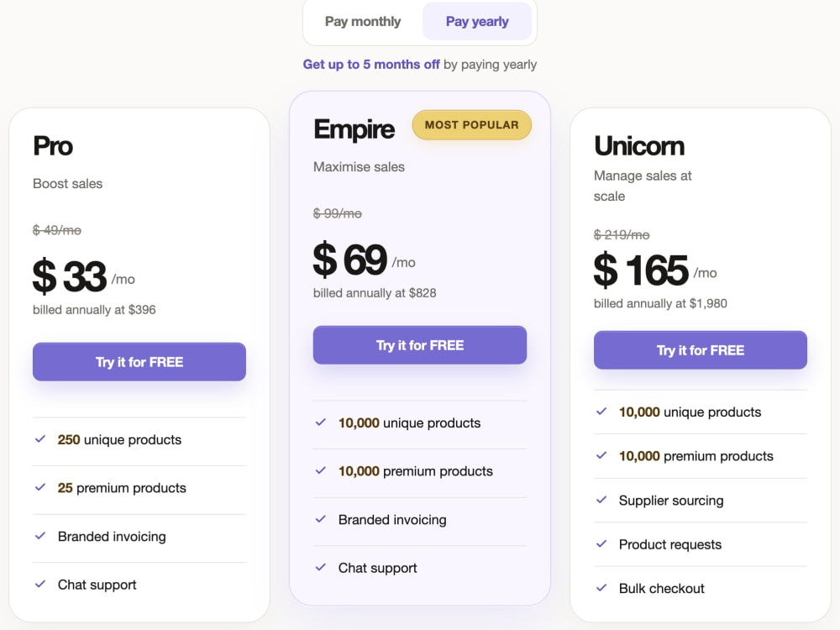Viewport: 840px width, 630px height.
Task: Click checkmark next to Bulk checkout
Action: point(601,588)
